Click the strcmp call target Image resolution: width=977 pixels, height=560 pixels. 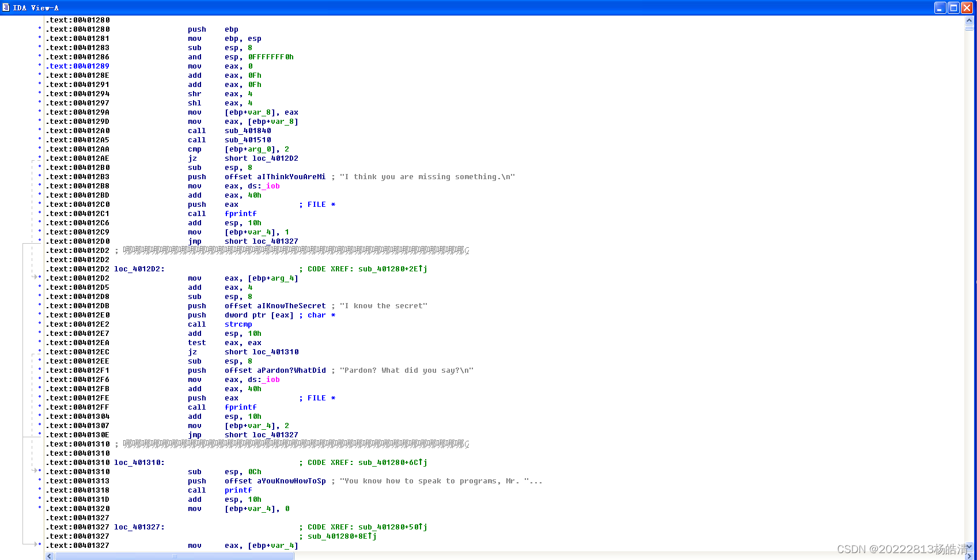238,324
